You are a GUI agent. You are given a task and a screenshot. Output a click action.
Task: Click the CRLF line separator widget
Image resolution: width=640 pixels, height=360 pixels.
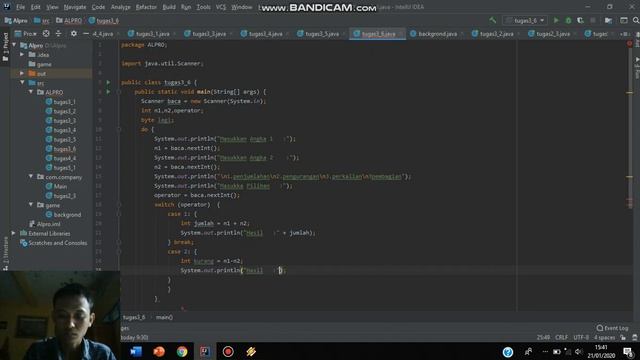point(562,337)
